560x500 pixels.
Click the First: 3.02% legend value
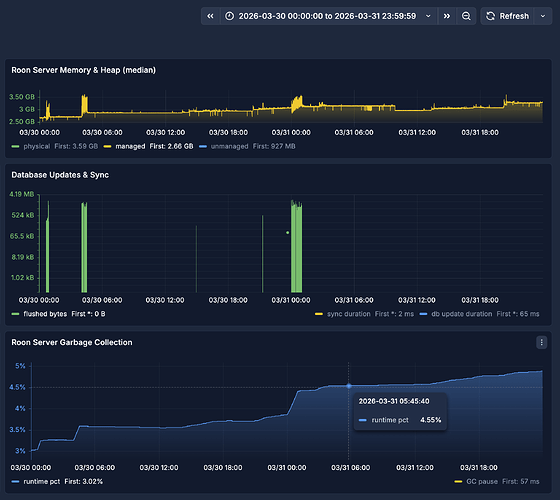(x=84, y=481)
